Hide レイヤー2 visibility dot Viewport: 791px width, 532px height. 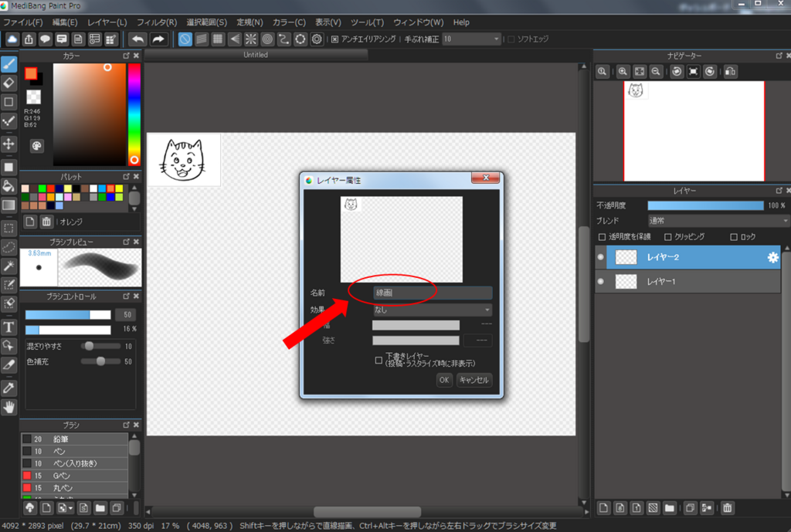(600, 257)
